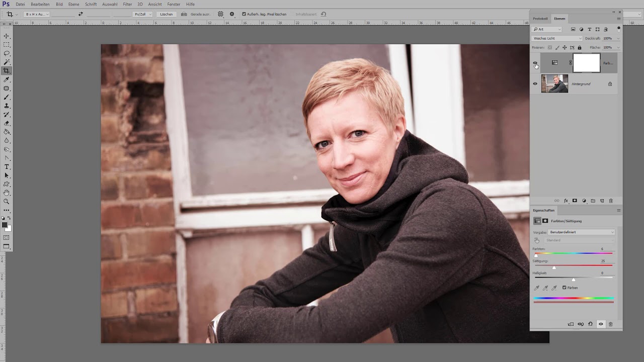Hide the Hintergrund layer
The image size is (644, 362).
[x=535, y=84]
